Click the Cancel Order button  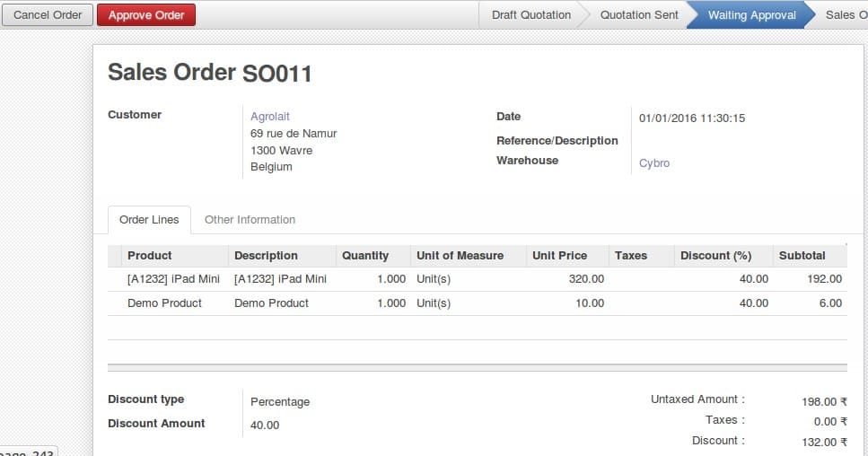[x=48, y=15]
